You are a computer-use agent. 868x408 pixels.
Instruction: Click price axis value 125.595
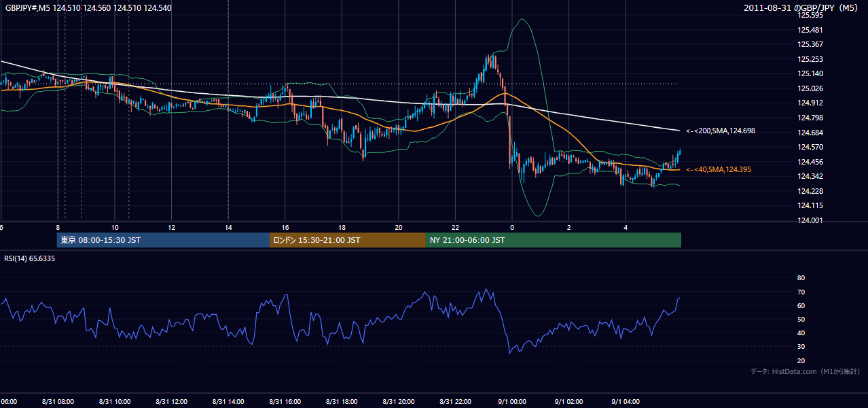[x=811, y=15]
